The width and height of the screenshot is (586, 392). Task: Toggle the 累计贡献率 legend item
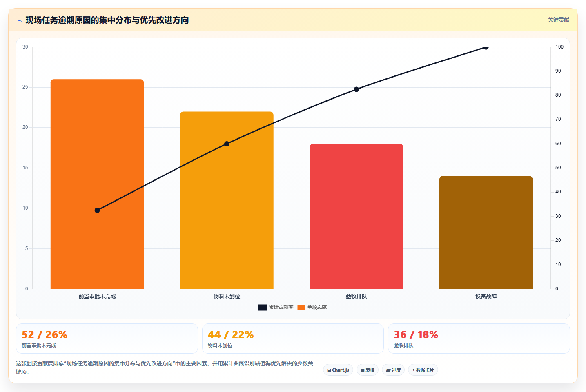[x=276, y=307]
